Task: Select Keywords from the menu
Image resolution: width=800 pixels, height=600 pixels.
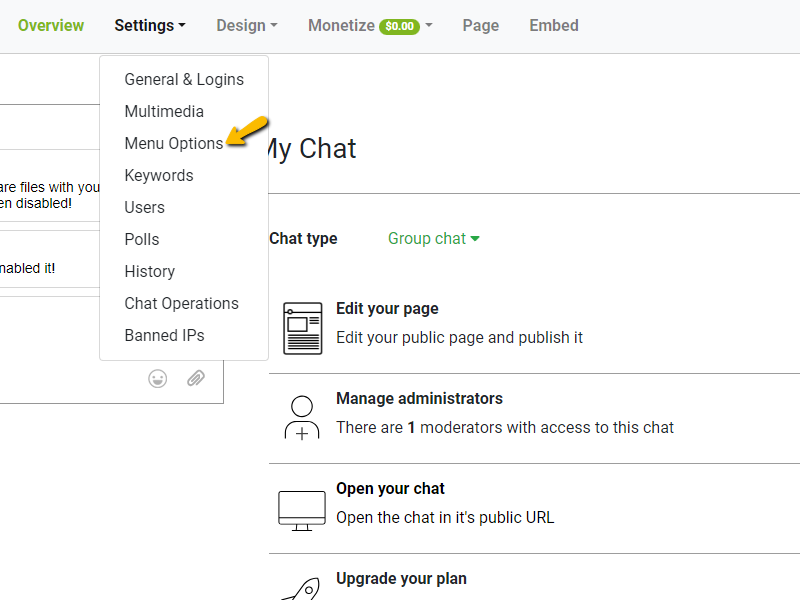Action: (158, 175)
